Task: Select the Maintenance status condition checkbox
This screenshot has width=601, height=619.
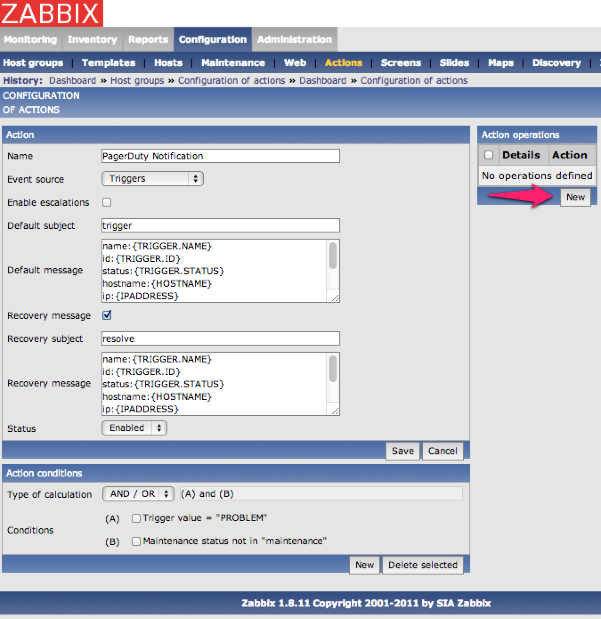Action: point(136,541)
